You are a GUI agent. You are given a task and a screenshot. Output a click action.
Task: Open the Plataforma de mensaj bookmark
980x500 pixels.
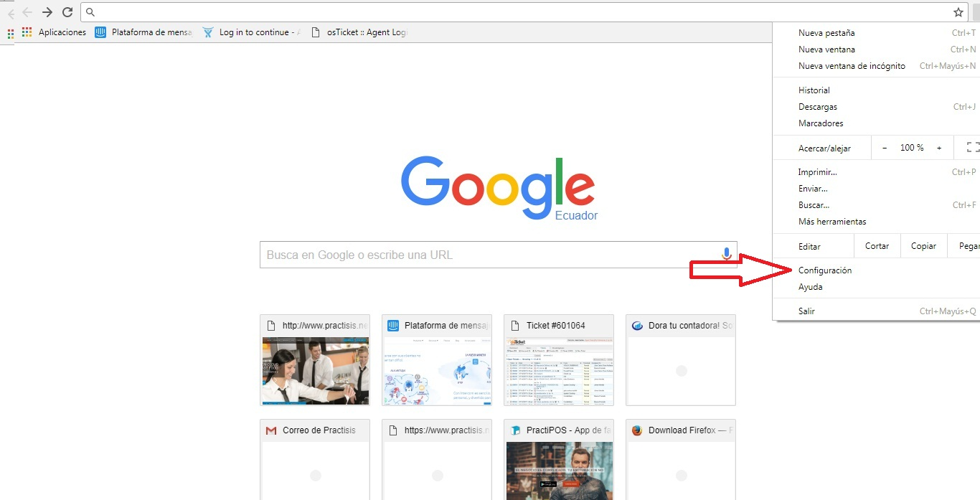pyautogui.click(x=143, y=32)
